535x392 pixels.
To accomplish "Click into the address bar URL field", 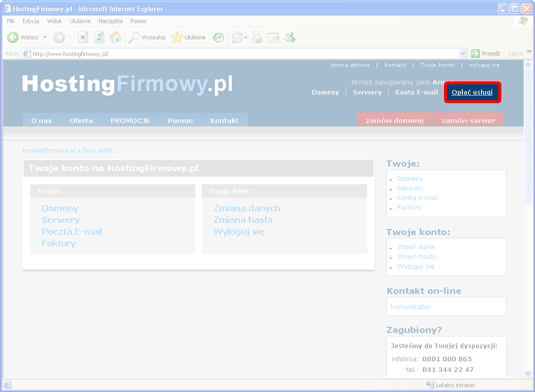I will (241, 54).
